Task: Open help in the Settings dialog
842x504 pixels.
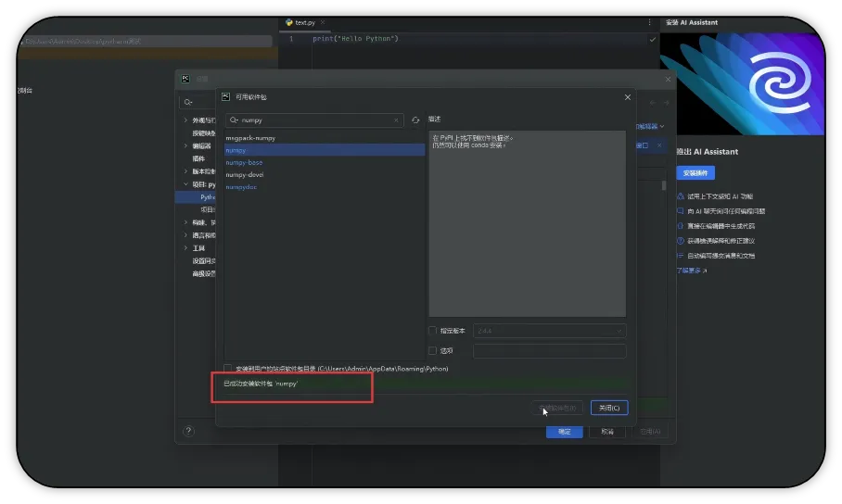Action: [188, 431]
